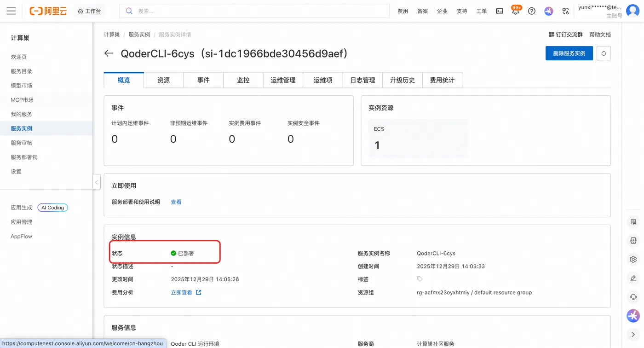This screenshot has width=644, height=348.
Task: Open the user avatar menu
Action: point(633,11)
